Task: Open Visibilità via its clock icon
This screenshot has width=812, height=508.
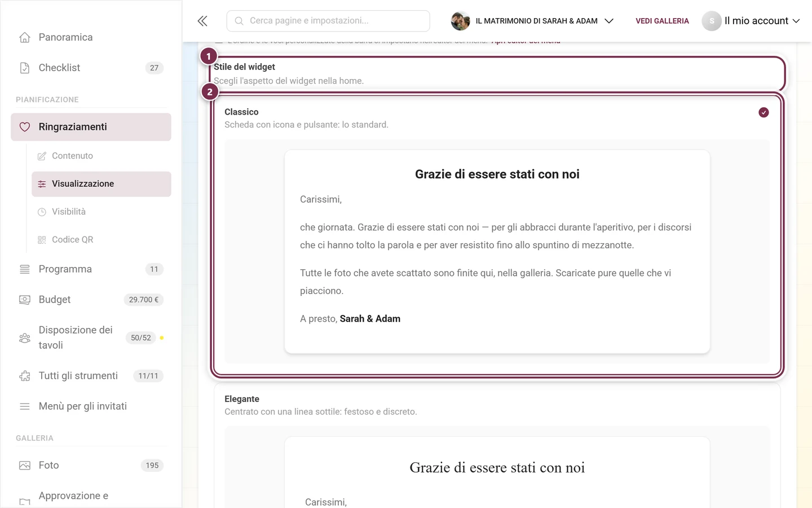Action: [42, 212]
